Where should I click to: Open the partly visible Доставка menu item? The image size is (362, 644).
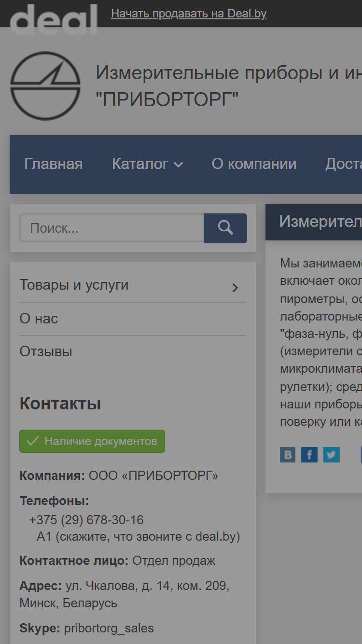coord(344,164)
